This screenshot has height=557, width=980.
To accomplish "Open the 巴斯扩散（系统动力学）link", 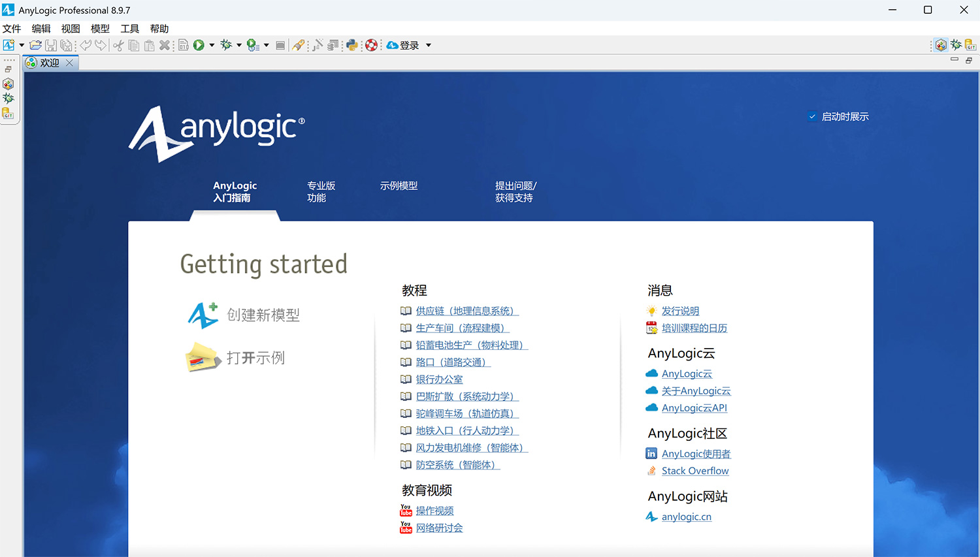I will point(467,396).
